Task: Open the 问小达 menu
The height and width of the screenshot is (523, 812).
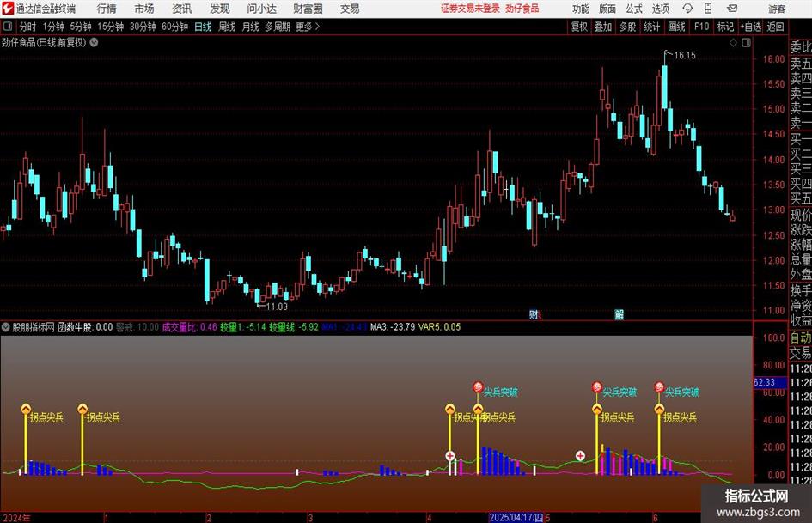Action: [261, 9]
